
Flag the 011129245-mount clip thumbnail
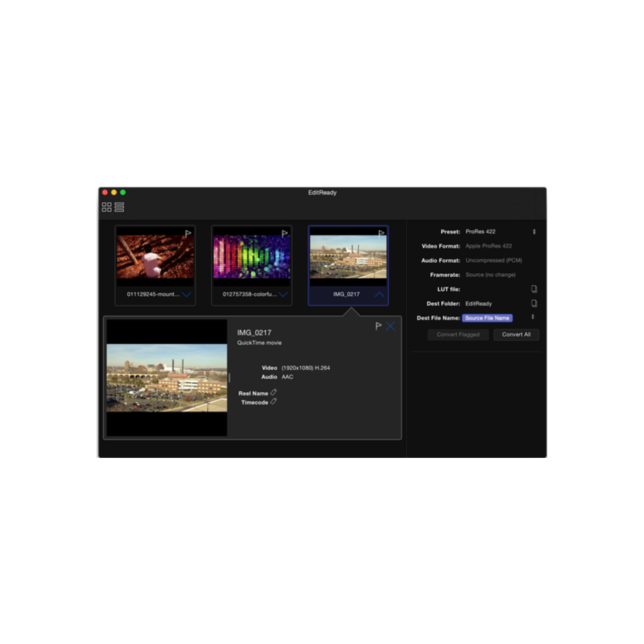188,233
